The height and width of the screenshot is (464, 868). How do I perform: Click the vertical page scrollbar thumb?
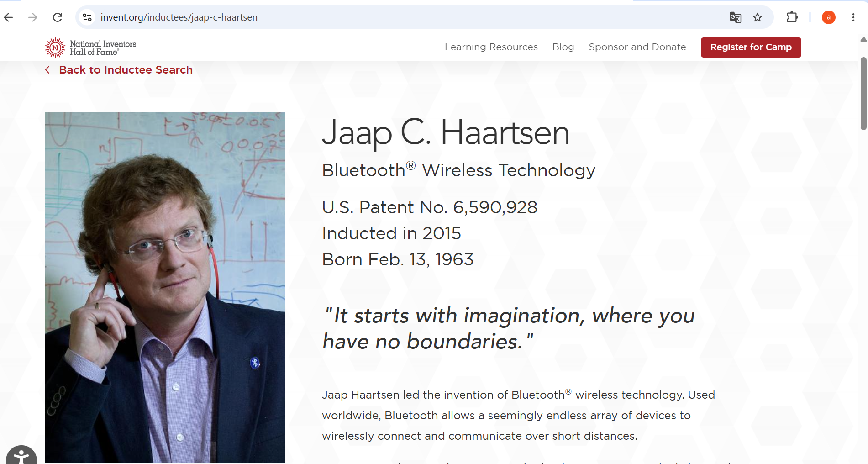(863, 94)
